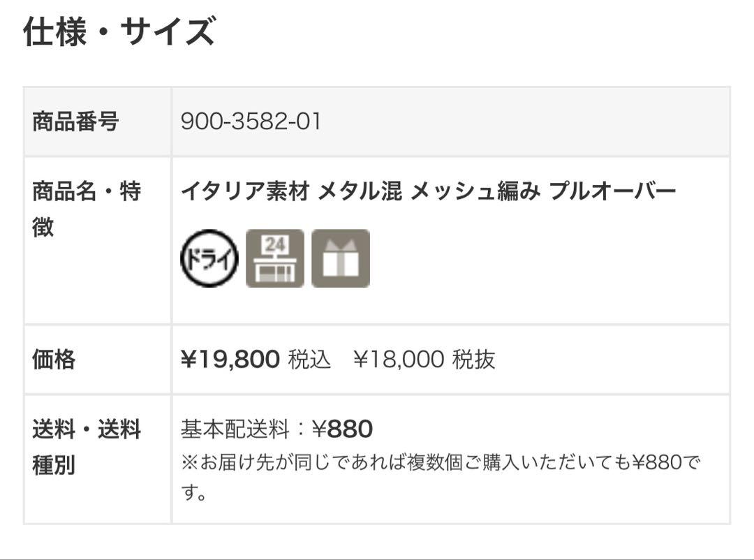The height and width of the screenshot is (560, 754).
Task: Click the 24-hour store pickup icon
Action: pos(275,258)
